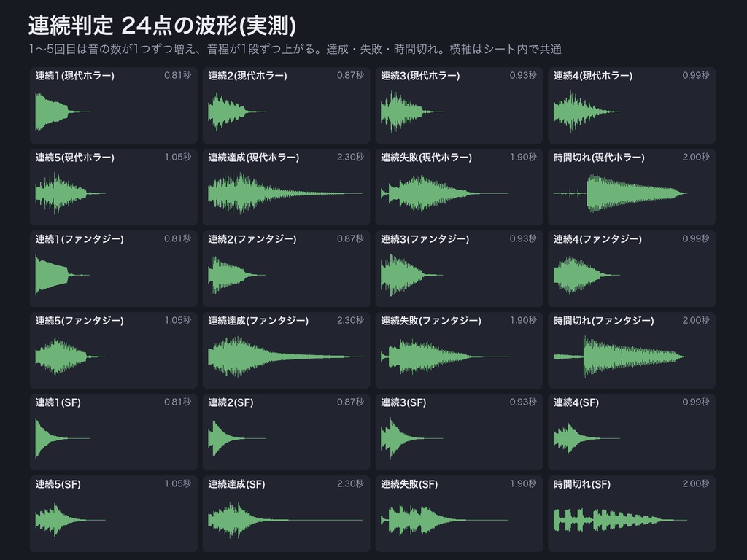Click the 連続5(SF) waveform

pyautogui.click(x=70, y=520)
